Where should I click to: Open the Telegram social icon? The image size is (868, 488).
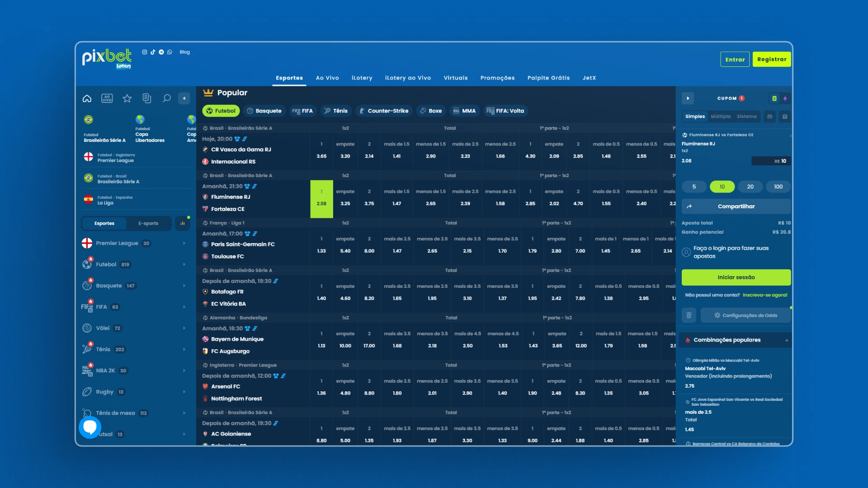[161, 52]
